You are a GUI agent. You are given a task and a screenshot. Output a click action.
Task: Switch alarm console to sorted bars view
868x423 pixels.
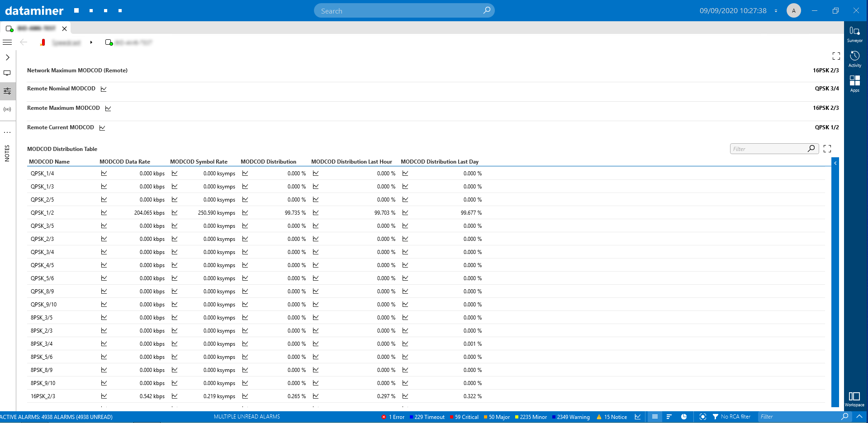669,417
